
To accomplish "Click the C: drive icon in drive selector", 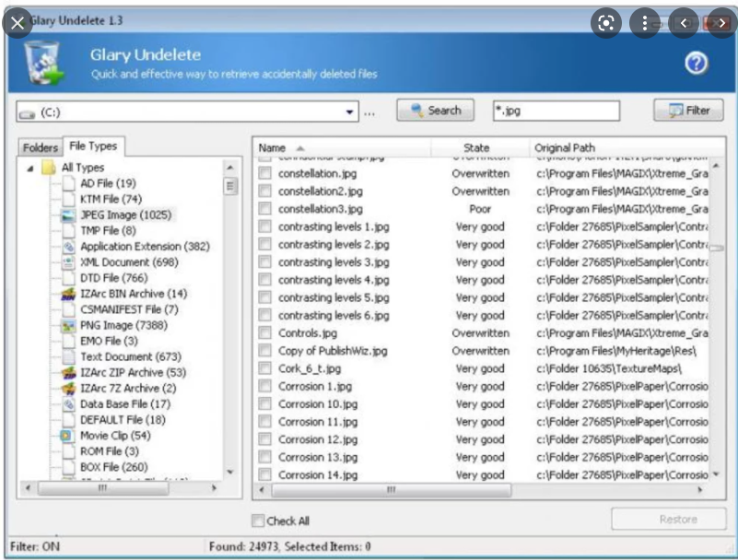I will coord(27,113).
